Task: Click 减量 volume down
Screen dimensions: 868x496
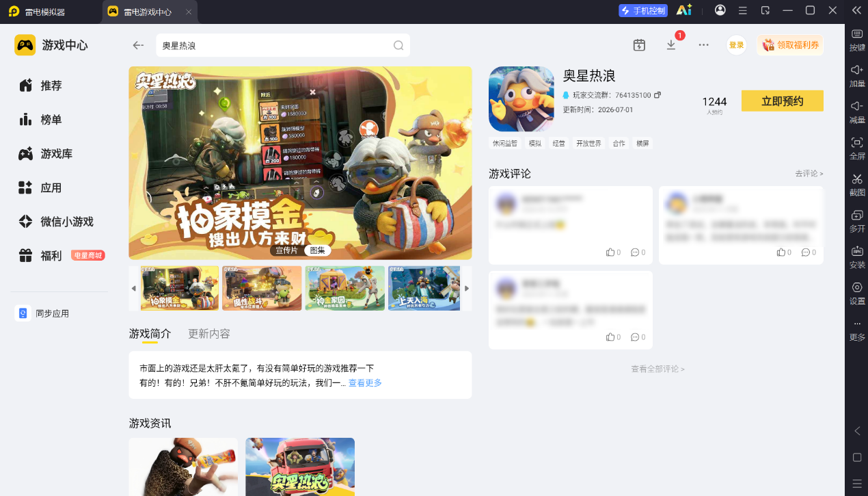Action: [x=857, y=112]
